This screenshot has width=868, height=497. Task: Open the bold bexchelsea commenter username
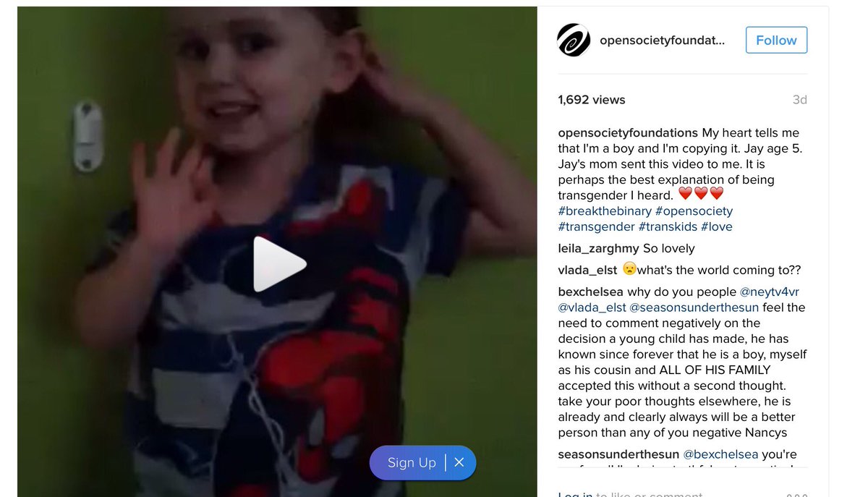591,292
